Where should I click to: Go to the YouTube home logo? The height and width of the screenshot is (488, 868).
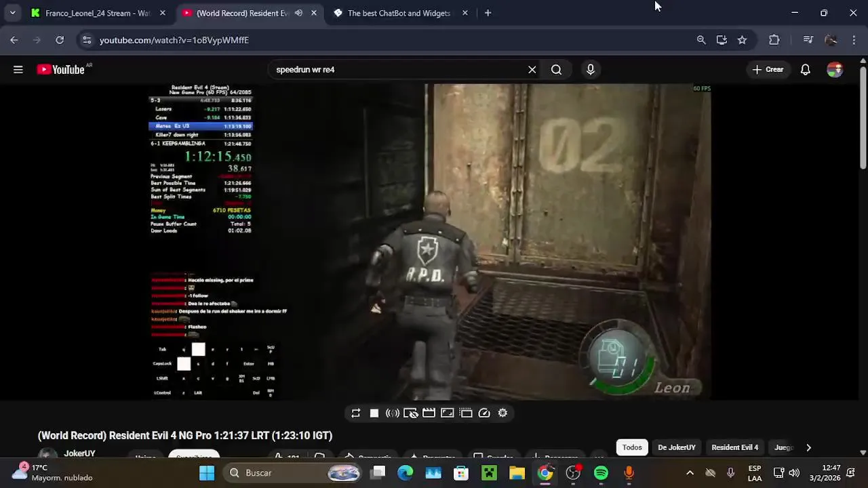point(61,69)
